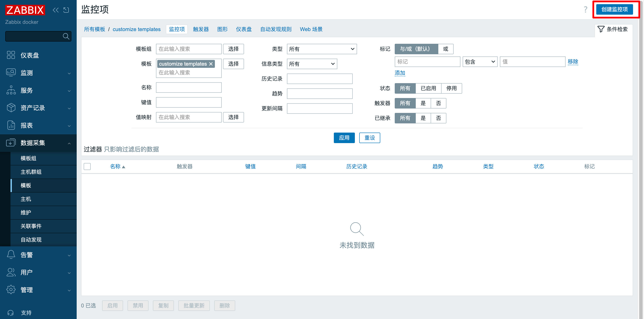Viewport: 644px width, 319px height.
Task: Open the 信息类型 dropdown
Action: click(312, 64)
